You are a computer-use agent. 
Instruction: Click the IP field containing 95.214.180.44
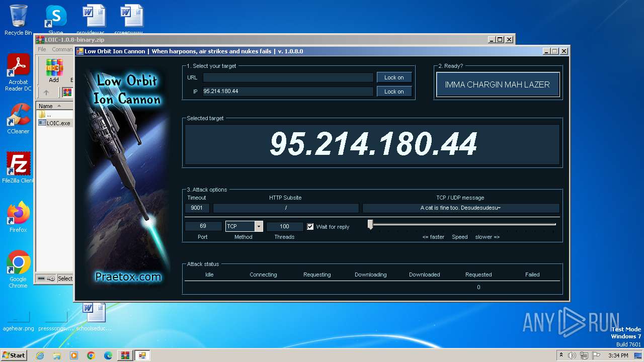coord(288,92)
